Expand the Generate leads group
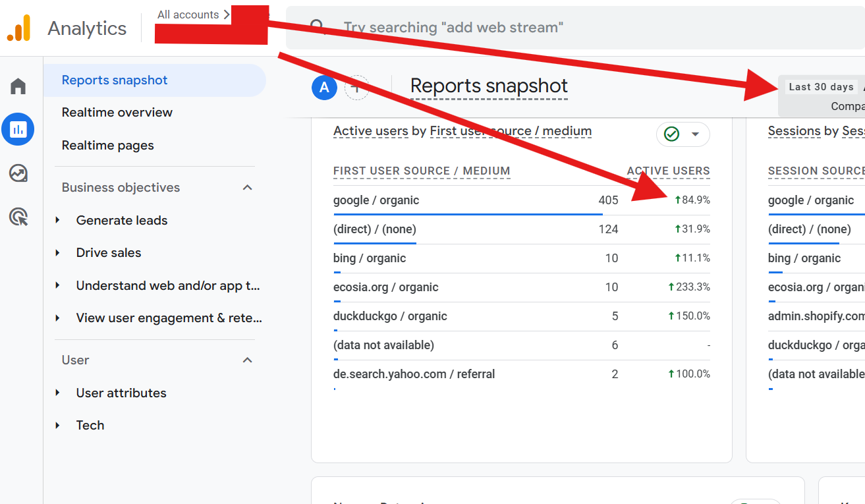 coord(58,221)
